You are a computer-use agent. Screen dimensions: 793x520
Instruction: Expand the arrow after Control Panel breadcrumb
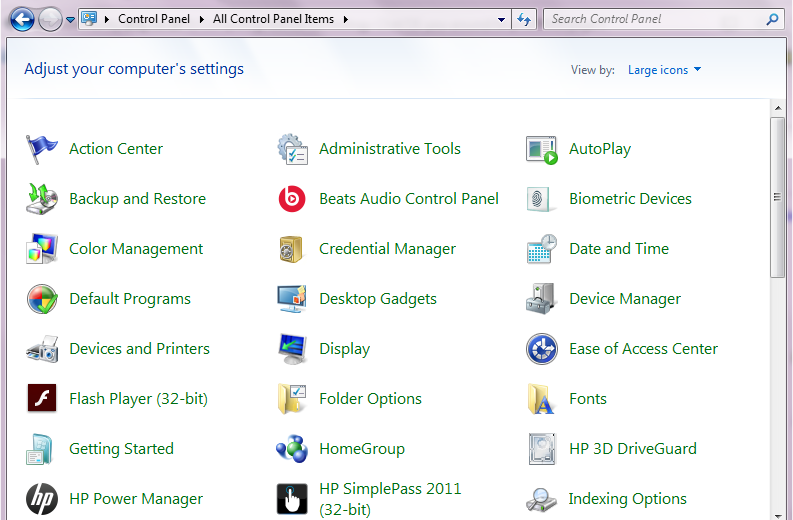coord(202,19)
